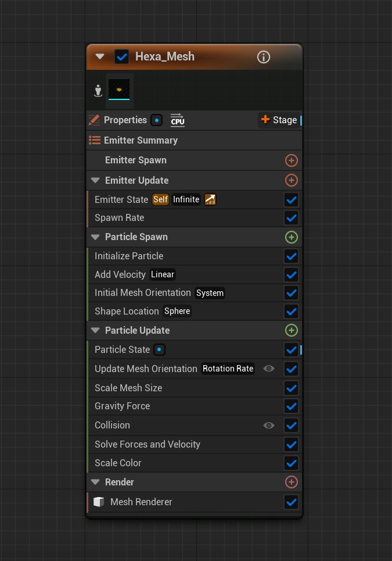Disable the Spawn Rate module
The height and width of the screenshot is (561, 392).
[x=291, y=217]
